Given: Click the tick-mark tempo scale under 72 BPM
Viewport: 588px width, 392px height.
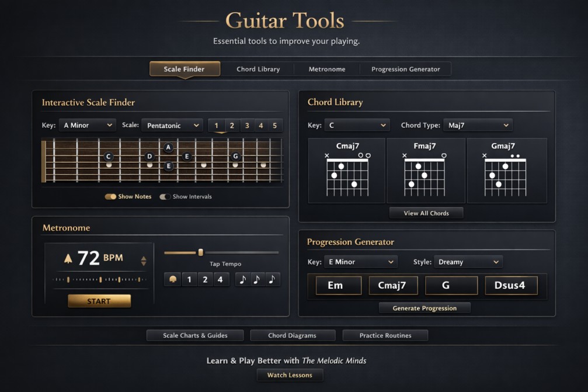Looking at the screenshot, I should [x=100, y=279].
